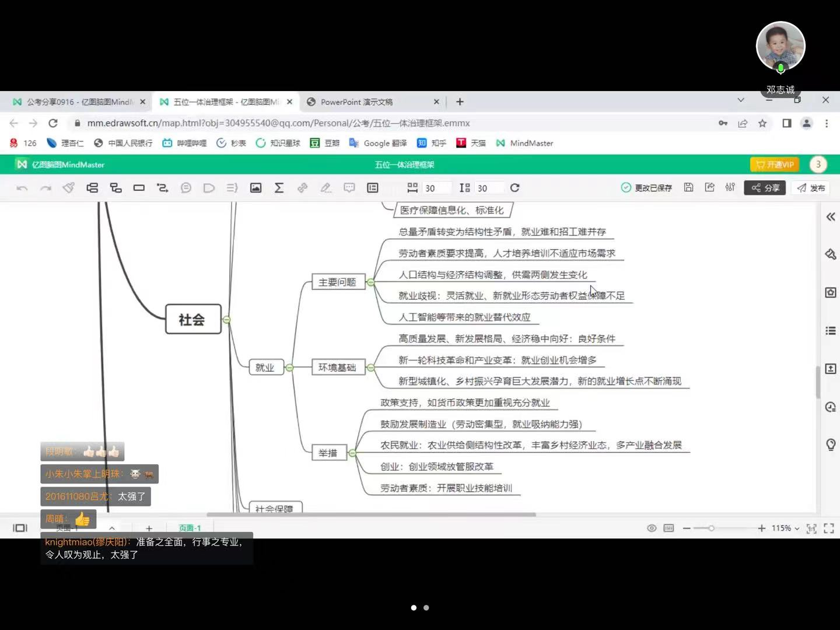The image size is (840, 630).
Task: Click the relationship line tool icon
Action: click(x=162, y=188)
